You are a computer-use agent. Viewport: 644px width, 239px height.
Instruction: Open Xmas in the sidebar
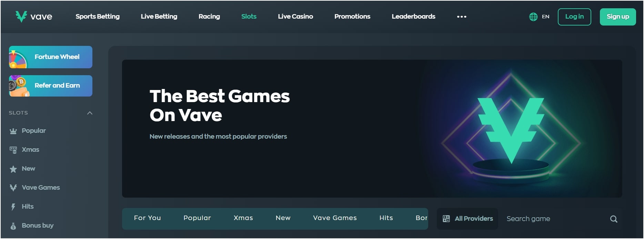pyautogui.click(x=30, y=150)
